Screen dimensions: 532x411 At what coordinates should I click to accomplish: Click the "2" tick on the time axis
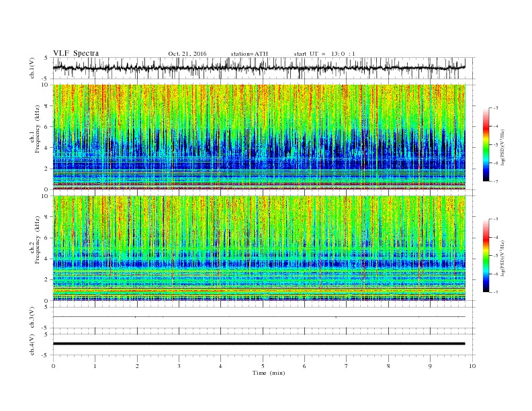[137, 366]
